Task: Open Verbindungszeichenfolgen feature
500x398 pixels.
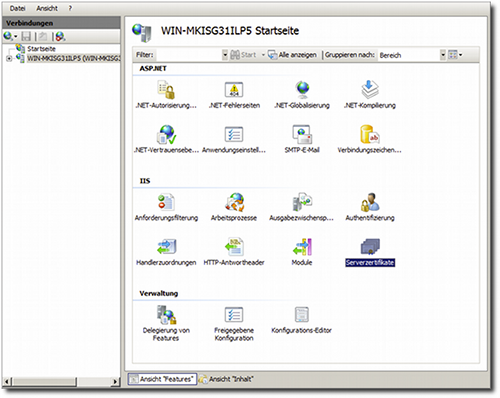Action: (x=369, y=139)
